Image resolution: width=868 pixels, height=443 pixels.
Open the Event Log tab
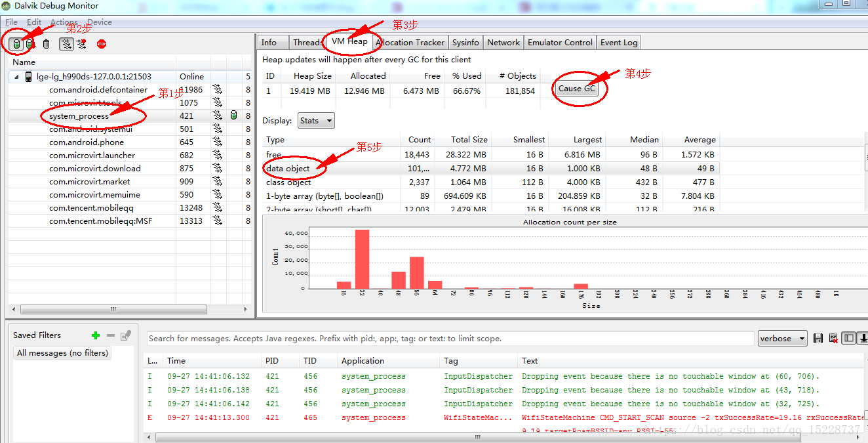[619, 43]
